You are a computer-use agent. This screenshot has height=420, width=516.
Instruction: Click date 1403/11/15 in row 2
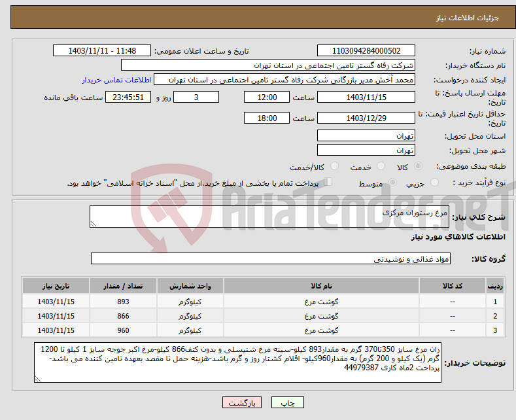click(56, 316)
